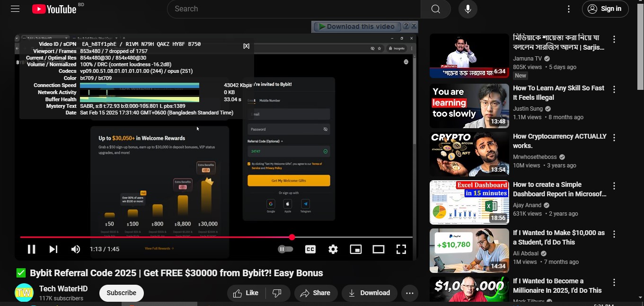Viewport: 644px width, 306px height.
Task: Open options for the Cryptocurrency video
Action: pyautogui.click(x=614, y=138)
